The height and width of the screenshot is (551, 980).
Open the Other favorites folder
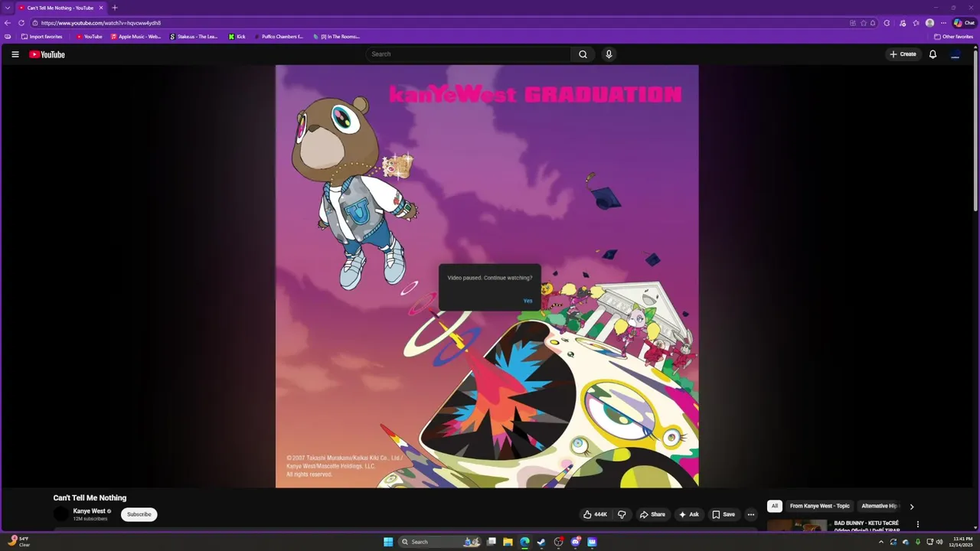pos(953,37)
